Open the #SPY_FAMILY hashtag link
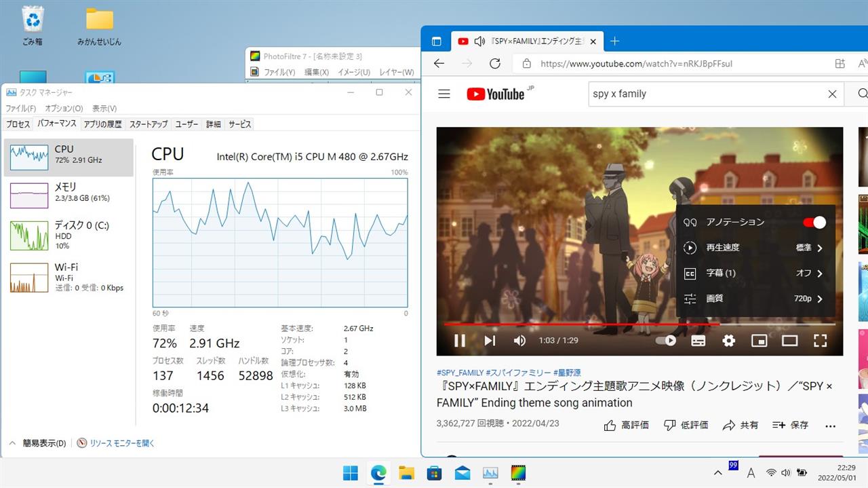This screenshot has width=868, height=488. (x=460, y=373)
